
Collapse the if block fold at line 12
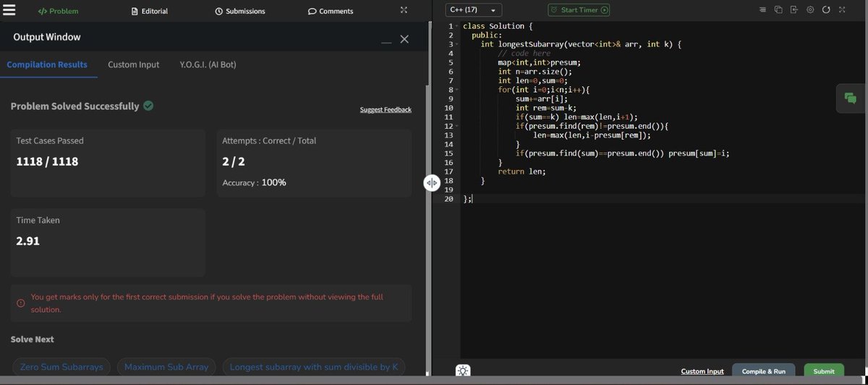[x=457, y=126]
